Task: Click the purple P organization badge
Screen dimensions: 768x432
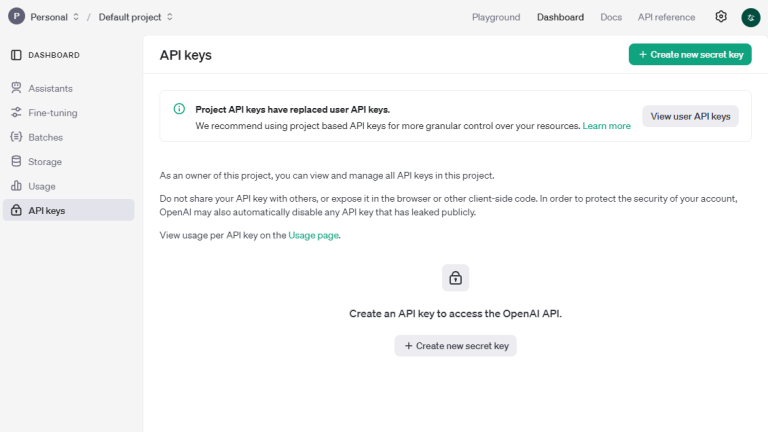Action: (16, 17)
